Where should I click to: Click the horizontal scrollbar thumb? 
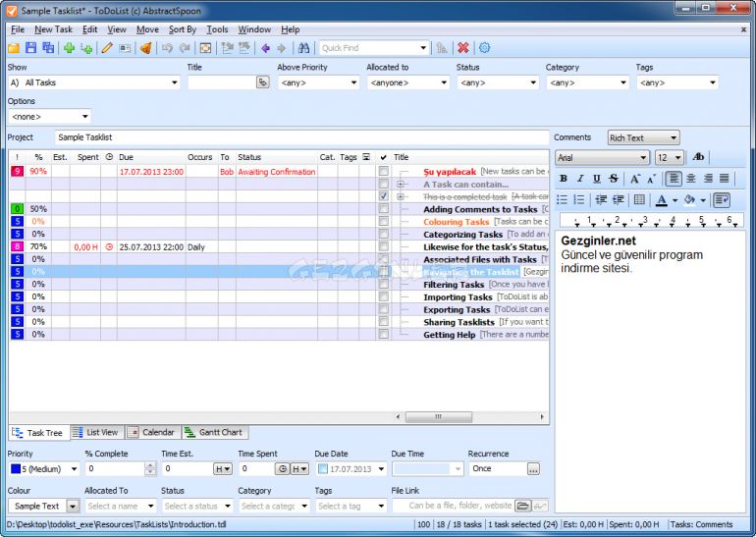tap(438, 416)
